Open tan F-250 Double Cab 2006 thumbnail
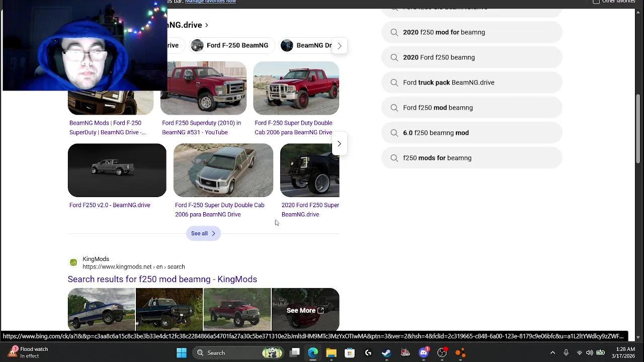The image size is (644, 362). click(x=223, y=170)
